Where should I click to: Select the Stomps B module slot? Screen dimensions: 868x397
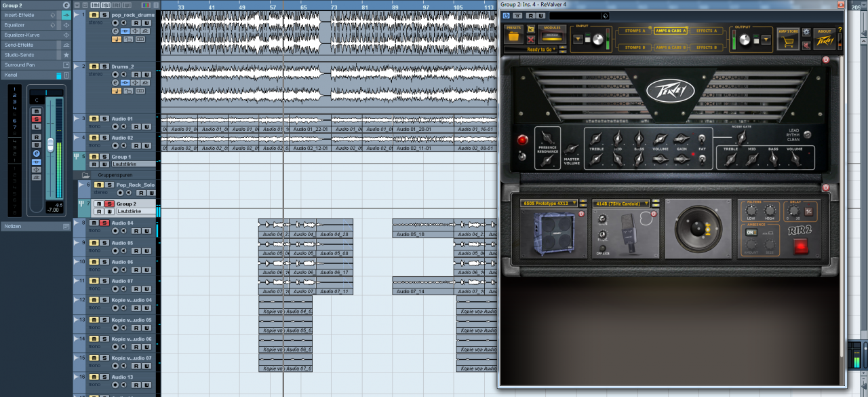click(633, 48)
